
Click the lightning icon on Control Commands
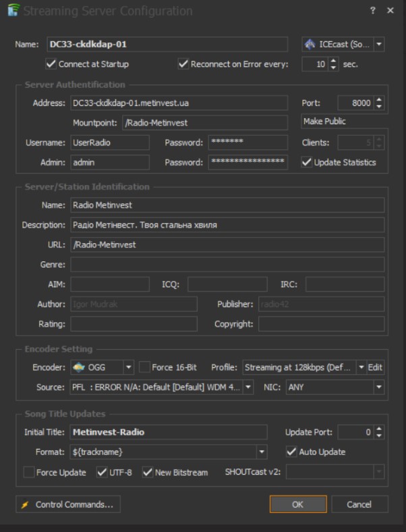(x=25, y=504)
